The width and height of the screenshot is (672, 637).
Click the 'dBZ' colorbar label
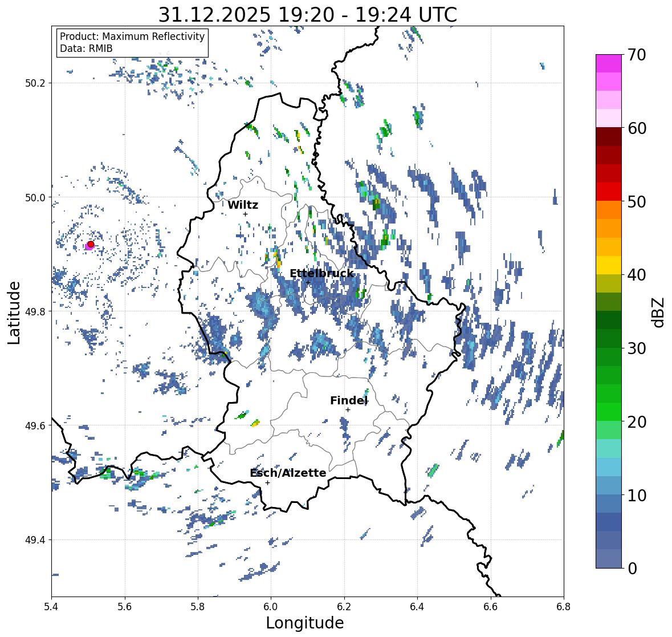pyautogui.click(x=659, y=312)
